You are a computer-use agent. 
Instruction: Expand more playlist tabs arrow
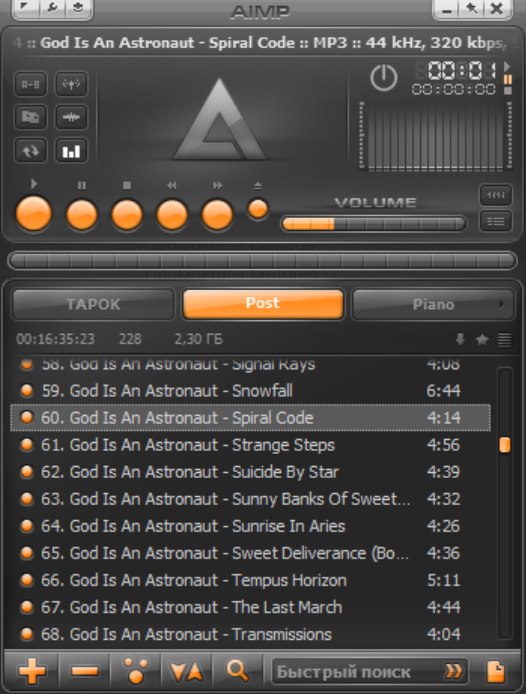[502, 305]
